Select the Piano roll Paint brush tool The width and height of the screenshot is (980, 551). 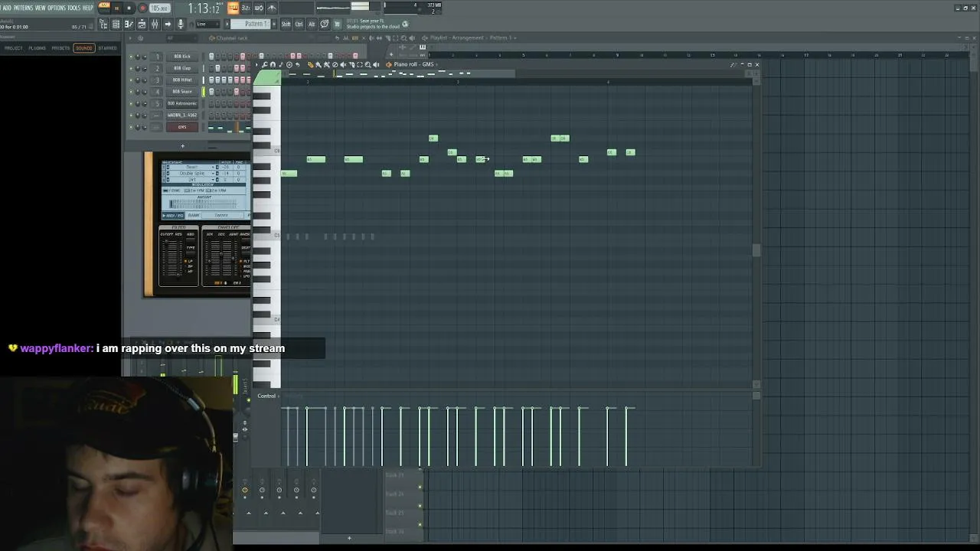point(318,64)
